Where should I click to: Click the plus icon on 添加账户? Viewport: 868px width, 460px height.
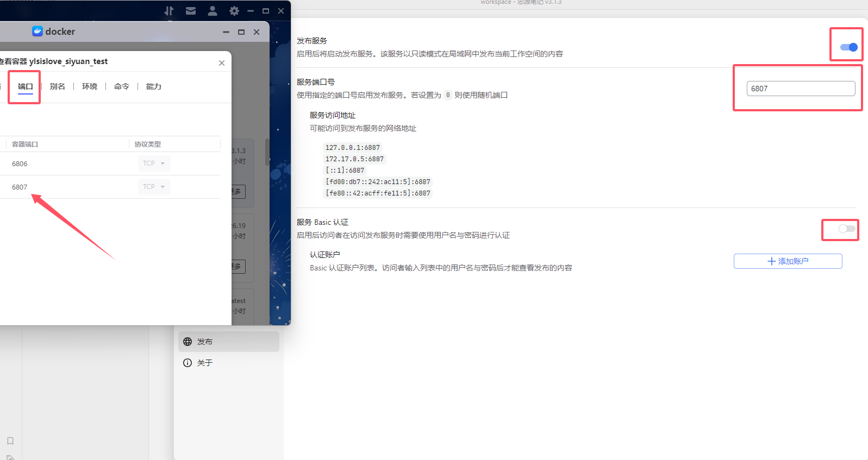point(771,261)
